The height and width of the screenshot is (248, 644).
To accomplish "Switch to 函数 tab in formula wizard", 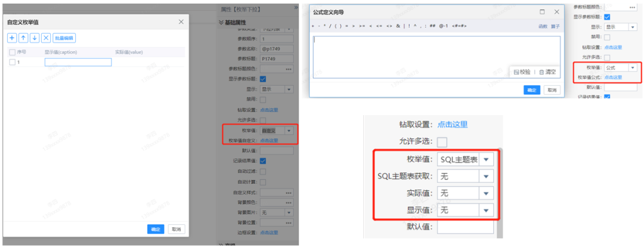I will point(543,27).
